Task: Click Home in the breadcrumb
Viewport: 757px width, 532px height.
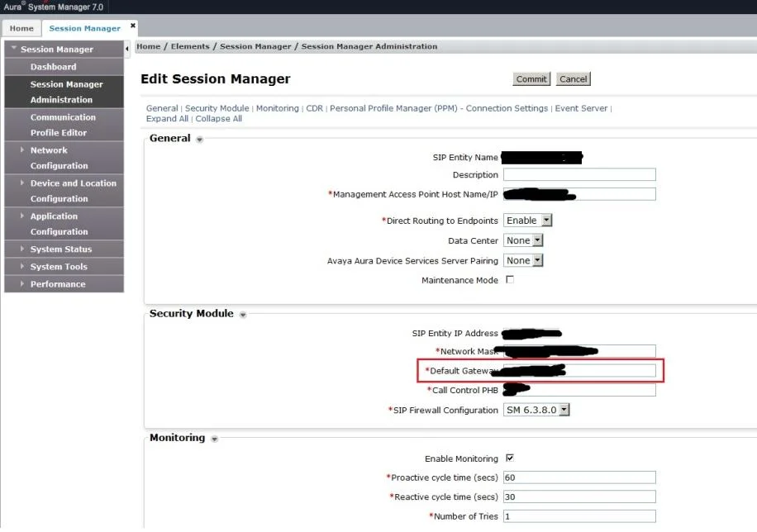Action: [x=148, y=46]
